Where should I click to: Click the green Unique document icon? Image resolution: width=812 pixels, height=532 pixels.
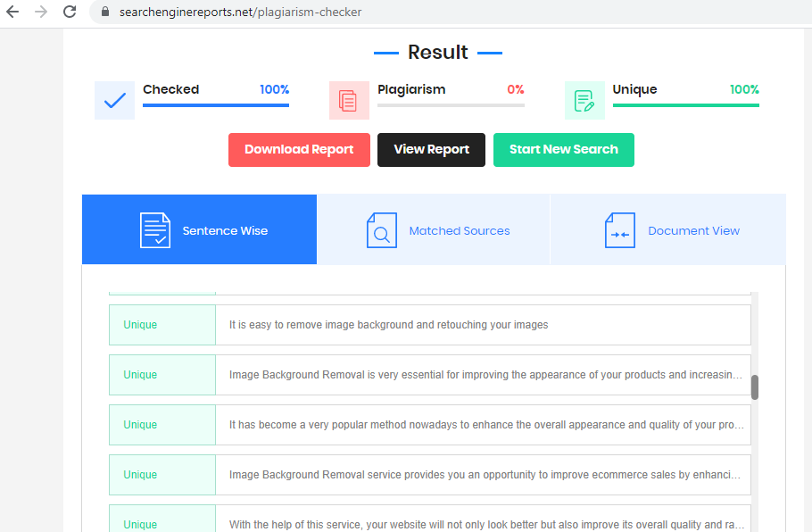(x=584, y=100)
